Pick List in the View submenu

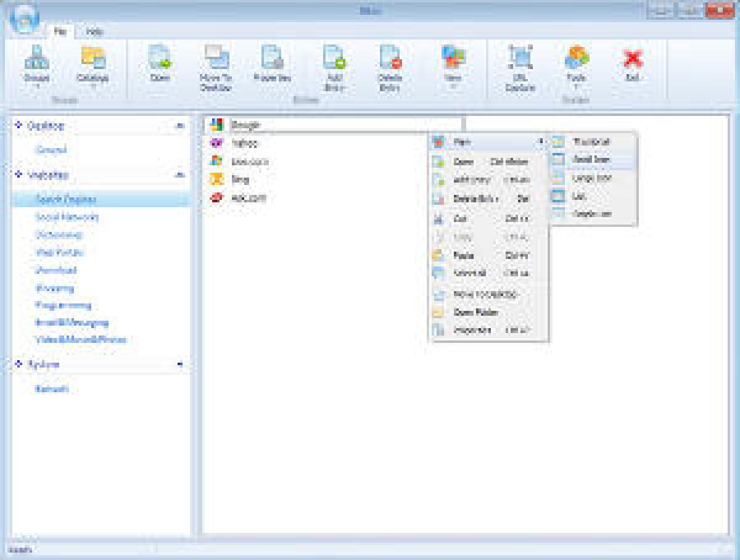(592, 196)
